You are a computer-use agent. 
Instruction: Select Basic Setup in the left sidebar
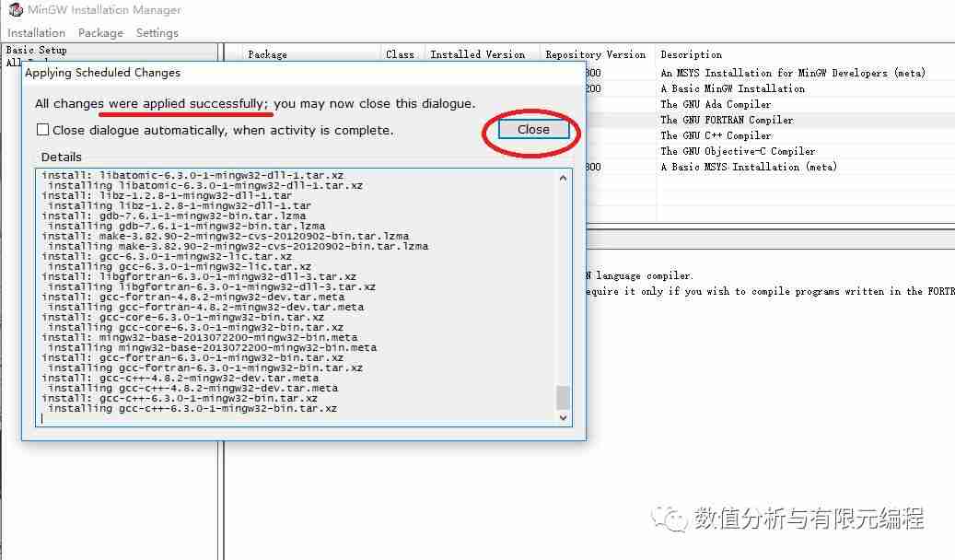tap(35, 49)
